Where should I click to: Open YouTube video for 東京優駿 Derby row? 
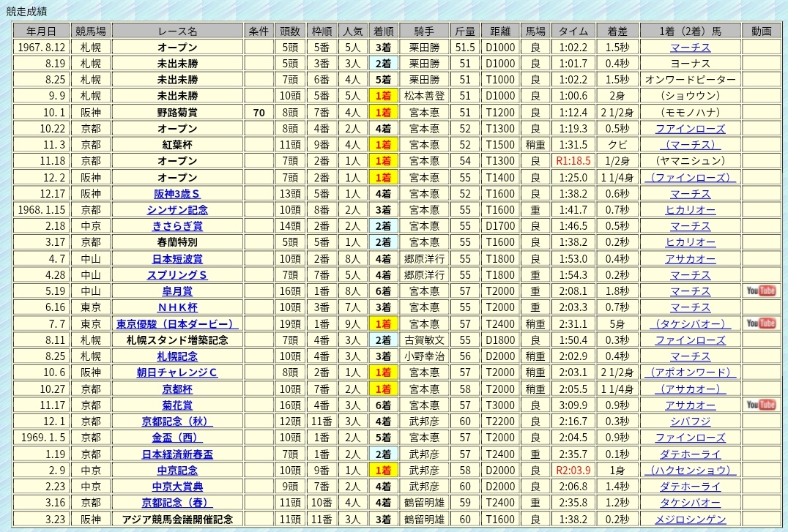coord(761,323)
